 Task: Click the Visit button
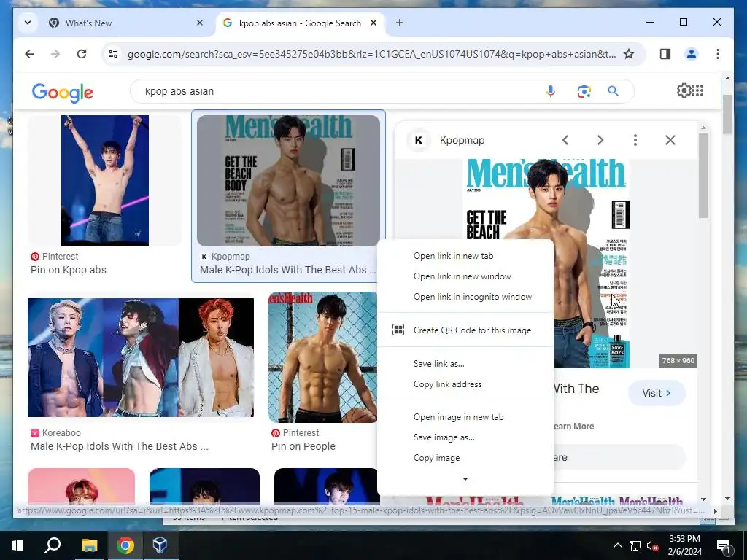[657, 393]
